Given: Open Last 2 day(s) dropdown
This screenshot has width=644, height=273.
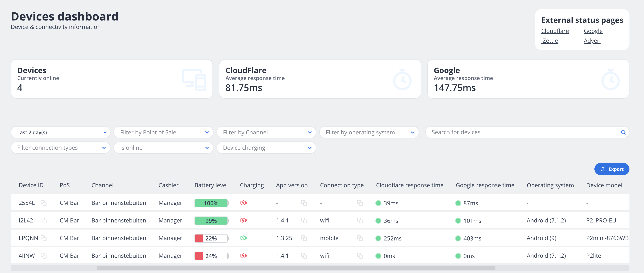Looking at the screenshot, I should 60,132.
